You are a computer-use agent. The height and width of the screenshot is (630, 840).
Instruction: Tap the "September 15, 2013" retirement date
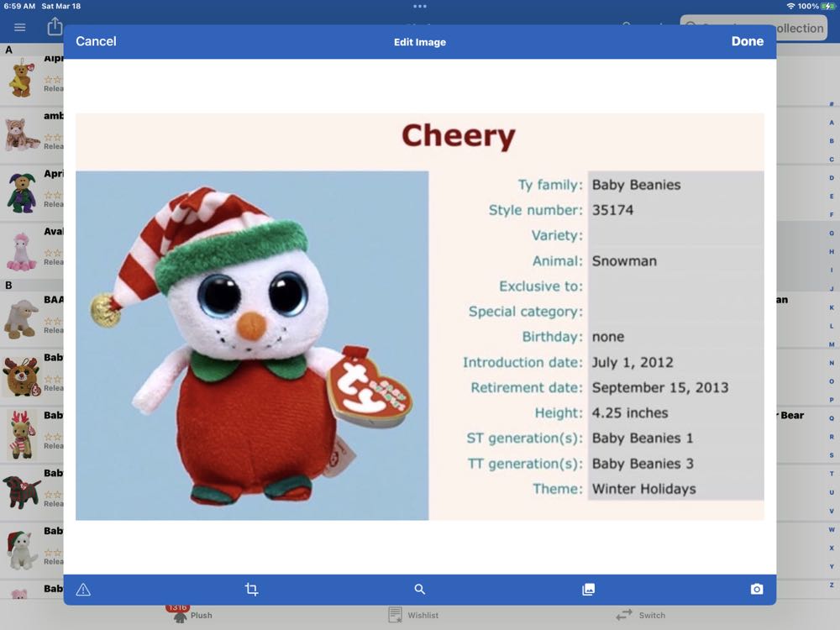[660, 388]
